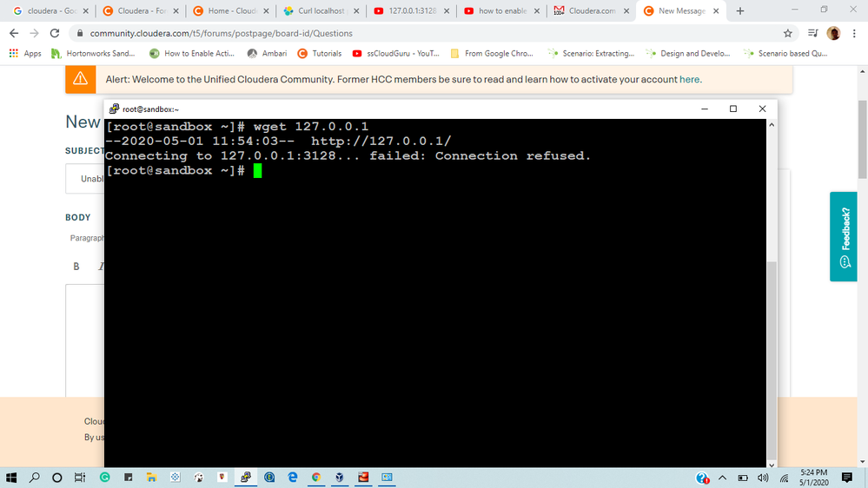Open the Apps grid in bookmarks bar
This screenshot has width=868, height=488.
(25, 54)
